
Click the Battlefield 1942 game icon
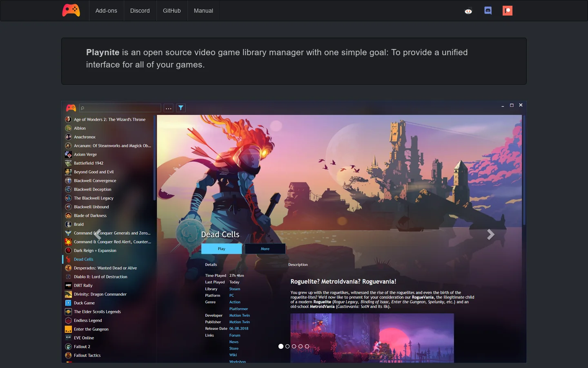tap(68, 163)
